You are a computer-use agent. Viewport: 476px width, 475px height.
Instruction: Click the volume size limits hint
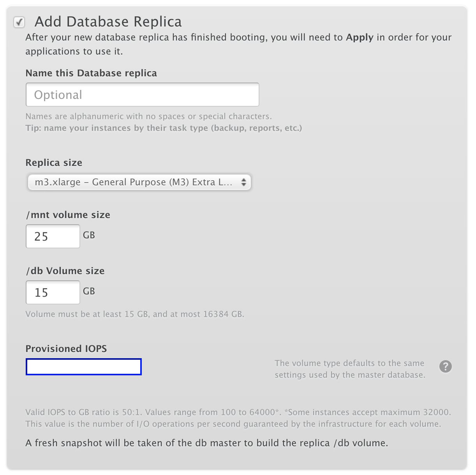[x=135, y=314]
